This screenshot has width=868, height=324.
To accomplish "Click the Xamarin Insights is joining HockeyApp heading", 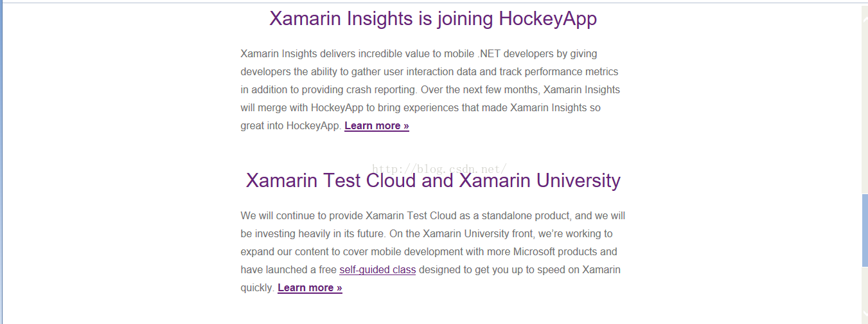I will tap(433, 19).
